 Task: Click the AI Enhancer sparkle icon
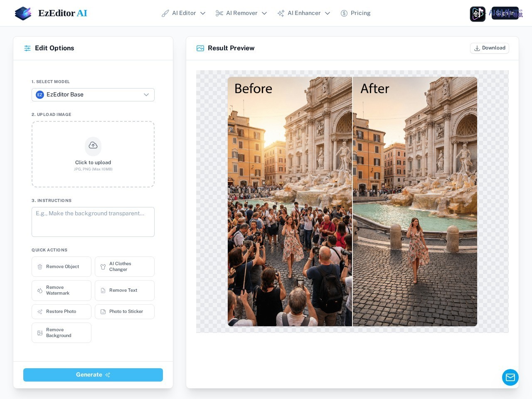[281, 13]
